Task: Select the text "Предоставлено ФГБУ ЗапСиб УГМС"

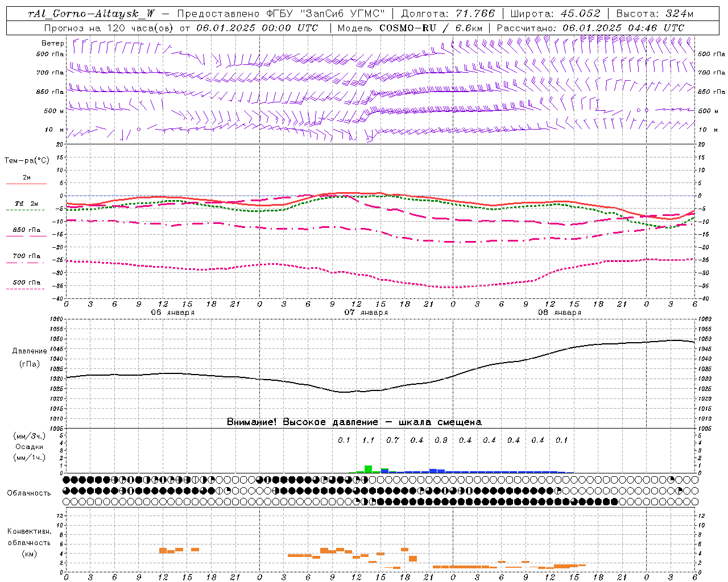Action: (x=281, y=14)
